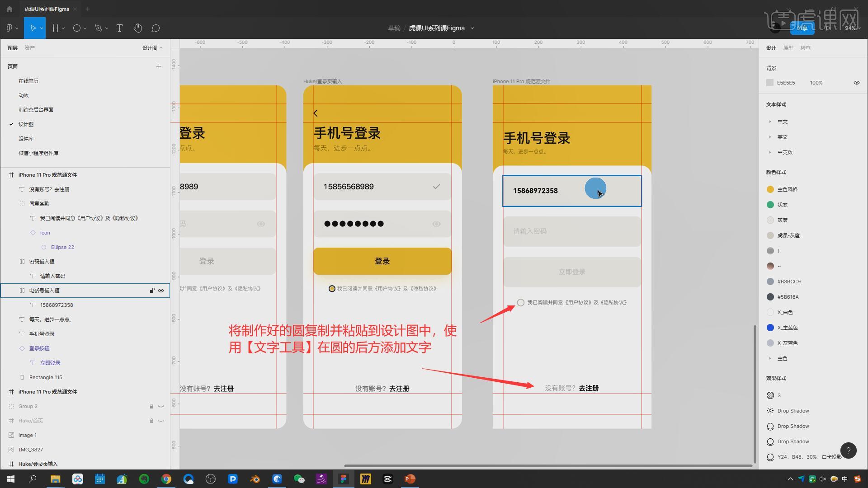Expand the 中文 text style group
The width and height of the screenshot is (868, 488).
tap(770, 122)
